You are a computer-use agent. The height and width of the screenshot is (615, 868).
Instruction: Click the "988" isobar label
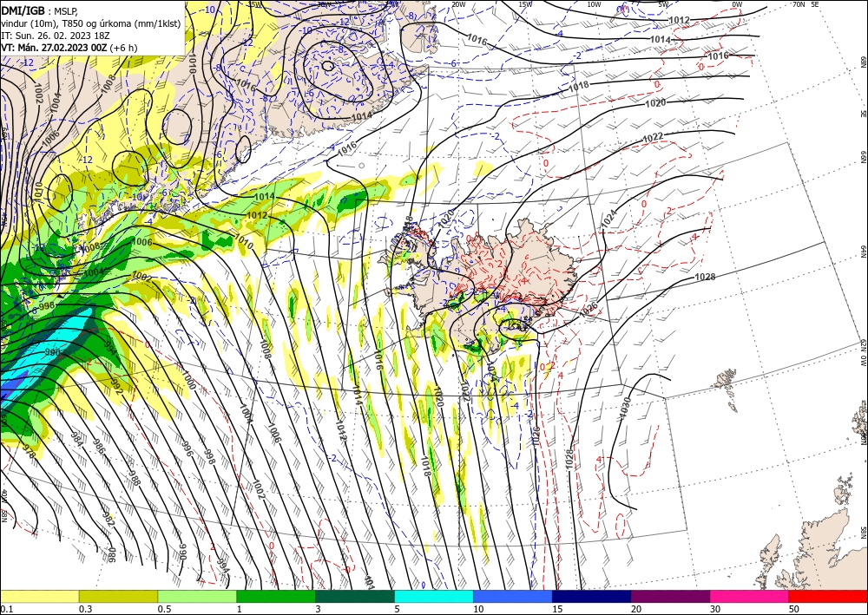134,477
